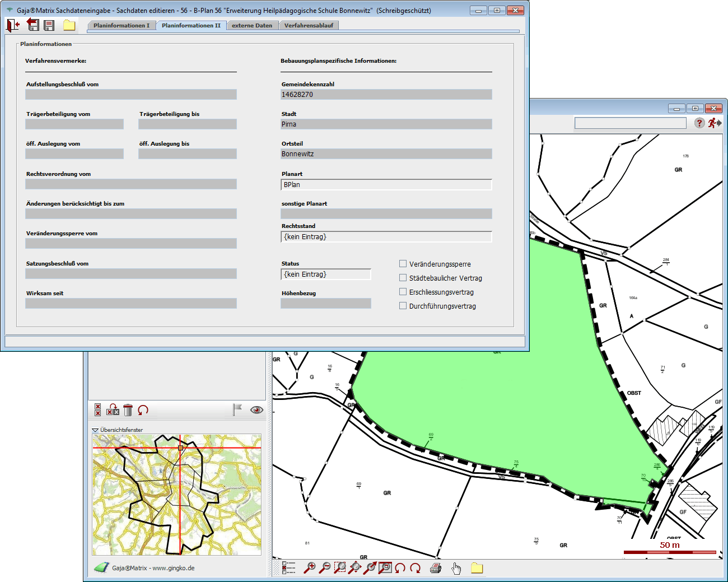Click the Aufstellungsbeschluß vom field
The height and width of the screenshot is (582, 728).
coord(131,95)
